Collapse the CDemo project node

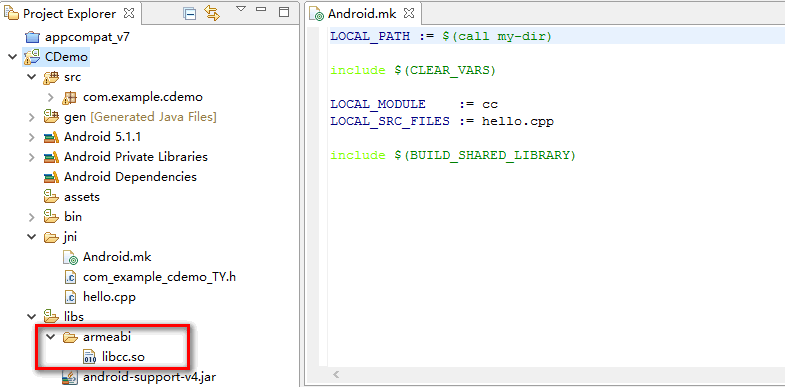coord(12,57)
